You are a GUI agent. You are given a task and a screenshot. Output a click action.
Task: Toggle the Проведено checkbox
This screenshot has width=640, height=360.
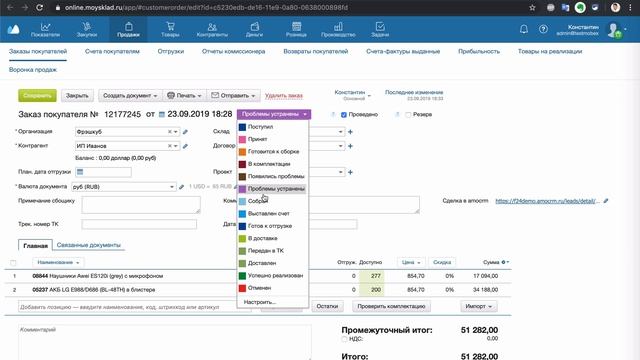point(344,115)
